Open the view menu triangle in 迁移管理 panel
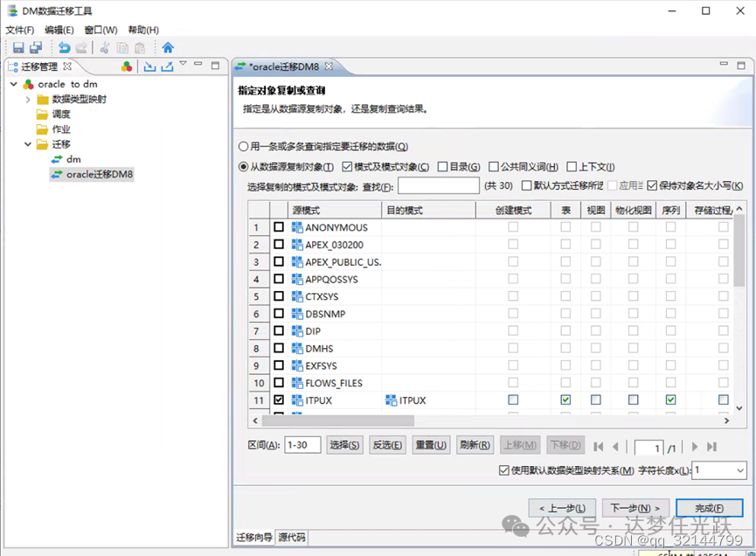The width and height of the screenshot is (756, 556). point(183,63)
